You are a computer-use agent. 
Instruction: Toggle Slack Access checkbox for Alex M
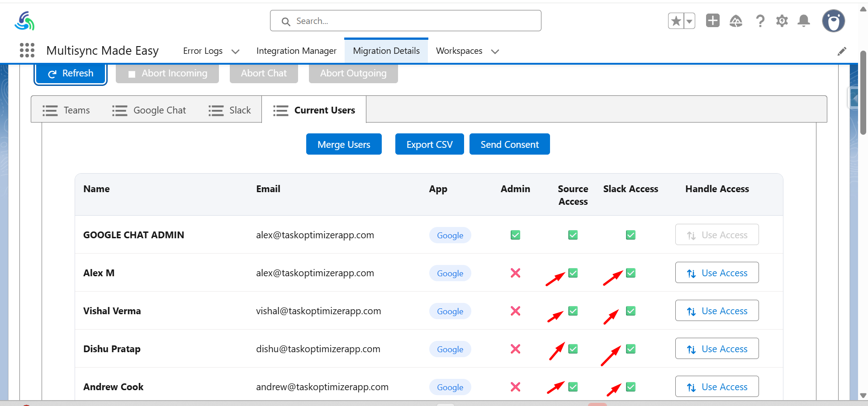631,273
